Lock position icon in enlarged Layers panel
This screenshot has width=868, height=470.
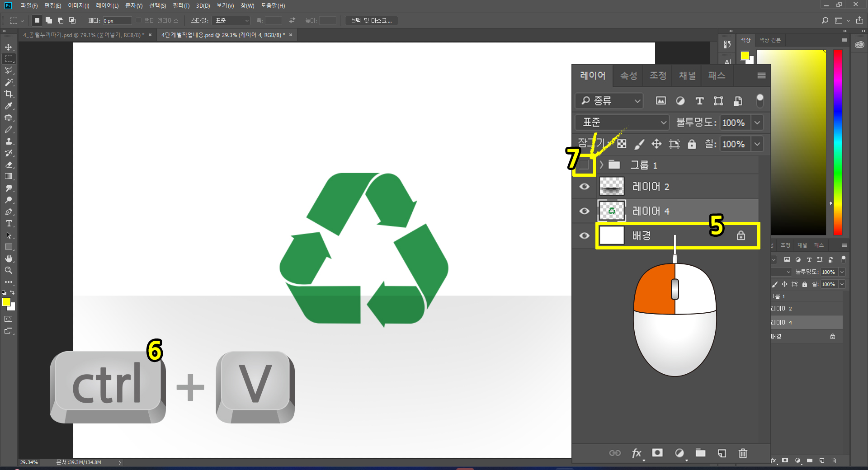(x=656, y=144)
